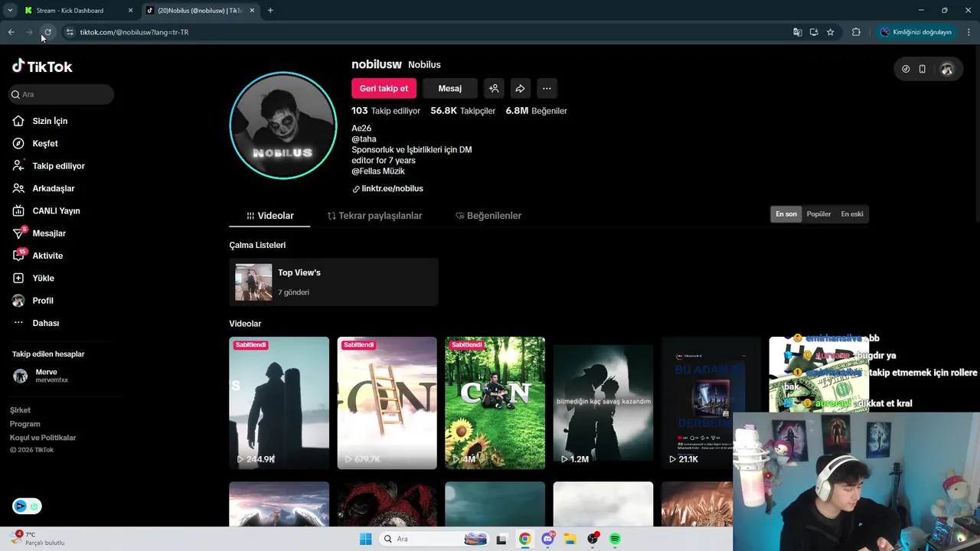Screen dimensions: 980x551
Task: Go to Keşfet explore page
Action: coord(35,143)
